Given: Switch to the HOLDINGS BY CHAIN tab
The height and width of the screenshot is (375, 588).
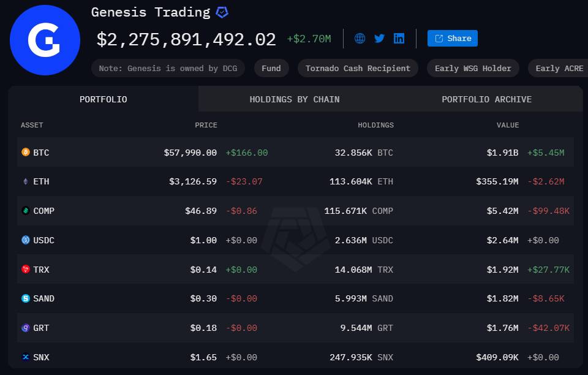Looking at the screenshot, I should tap(295, 99).
